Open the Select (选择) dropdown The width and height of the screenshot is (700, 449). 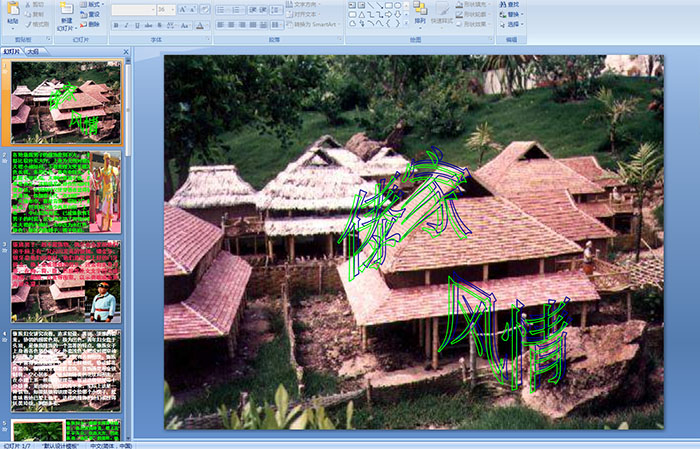tap(512, 24)
